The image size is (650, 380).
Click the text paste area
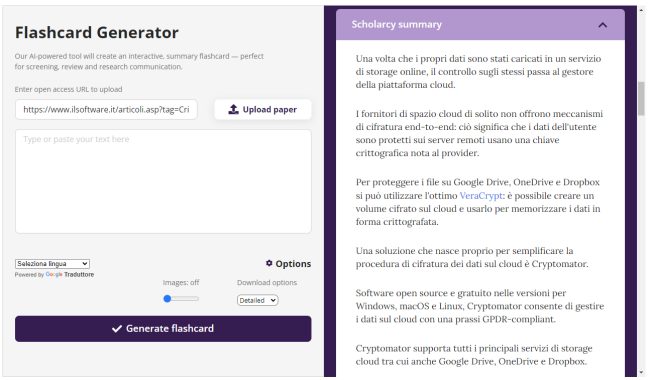163,182
